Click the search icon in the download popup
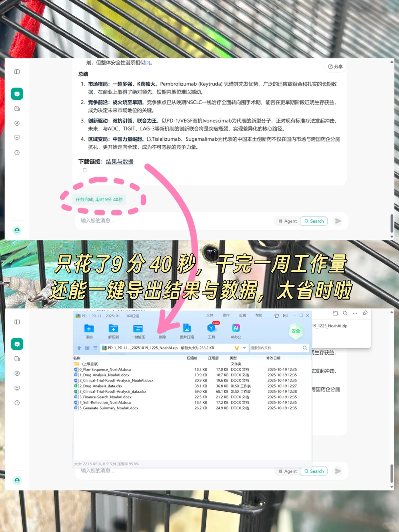Image resolution: width=399 pixels, height=532 pixels. click(x=345, y=313)
